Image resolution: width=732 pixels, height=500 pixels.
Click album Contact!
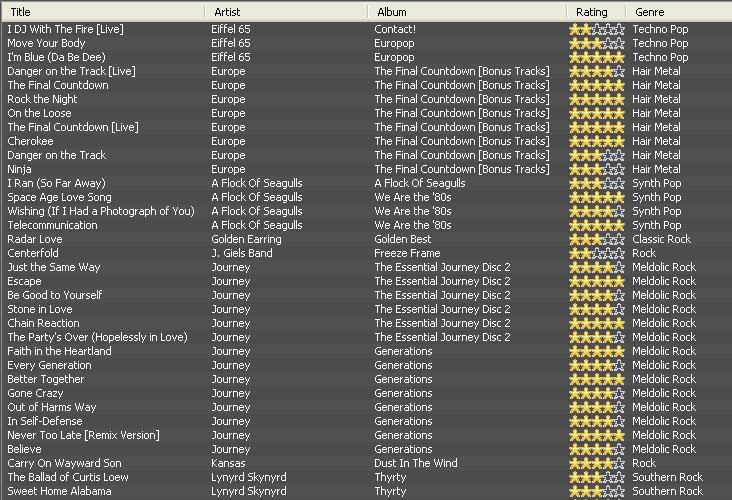(395, 29)
